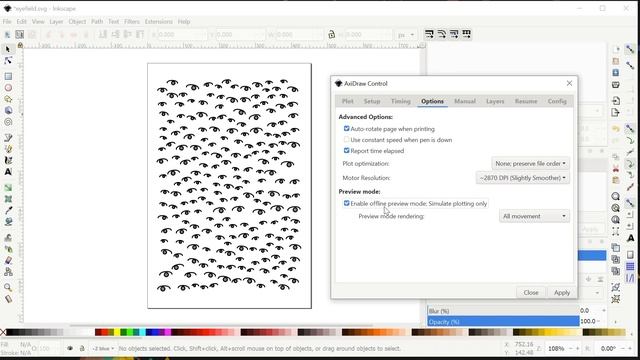Click the no-paint X swatch

point(3,333)
